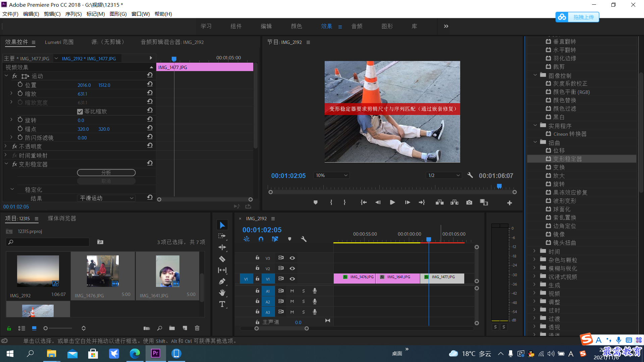Image resolution: width=644 pixels, height=362 pixels.
Task: Toggle Scale stopwatch animation
Action: [x=20, y=94]
